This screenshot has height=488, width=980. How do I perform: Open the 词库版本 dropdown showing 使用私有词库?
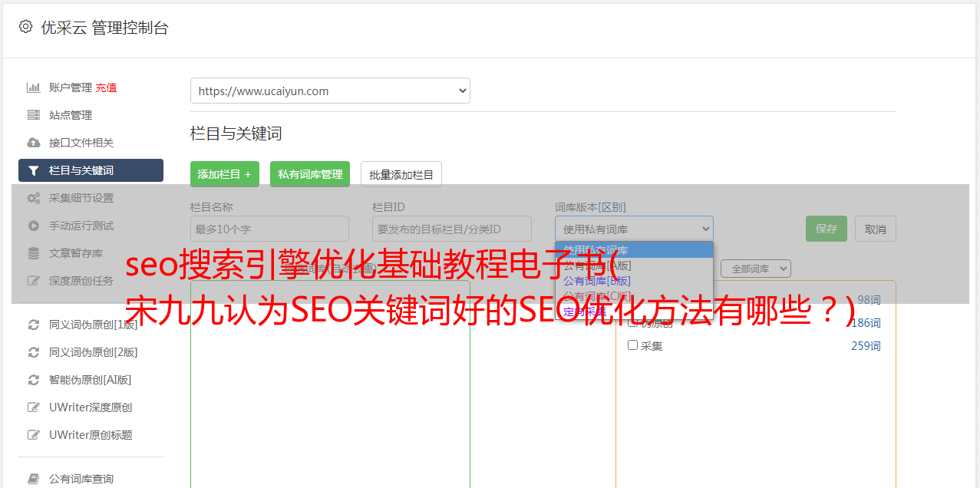(x=634, y=229)
